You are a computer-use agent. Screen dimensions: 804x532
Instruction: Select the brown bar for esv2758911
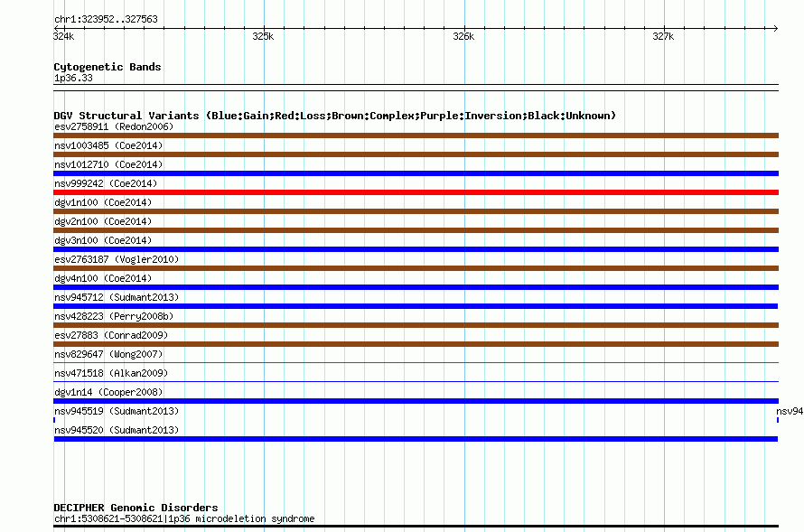(416, 135)
